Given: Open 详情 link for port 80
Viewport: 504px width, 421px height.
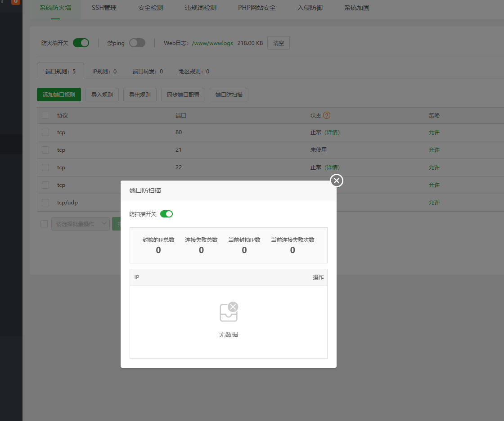Looking at the screenshot, I should 332,132.
